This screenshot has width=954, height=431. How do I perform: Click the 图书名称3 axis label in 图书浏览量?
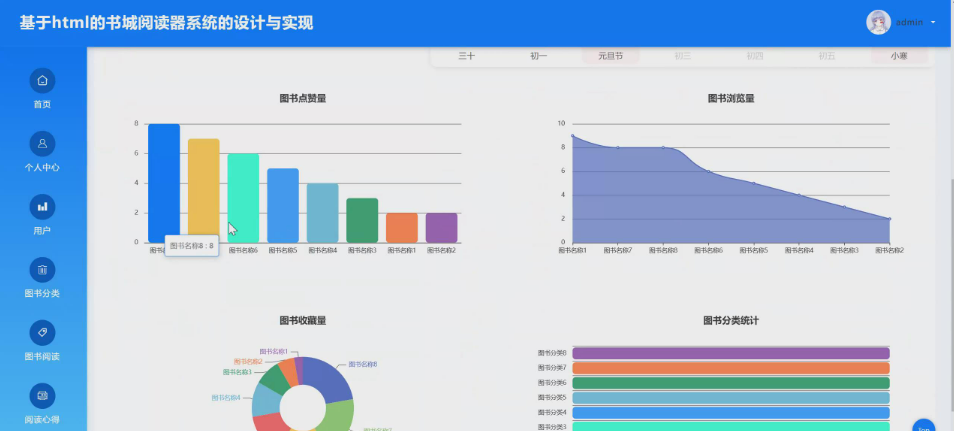point(844,250)
